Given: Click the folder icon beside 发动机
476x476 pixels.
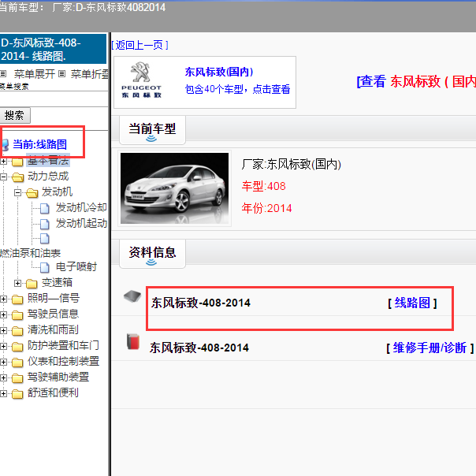Looking at the screenshot, I should pyautogui.click(x=32, y=192).
